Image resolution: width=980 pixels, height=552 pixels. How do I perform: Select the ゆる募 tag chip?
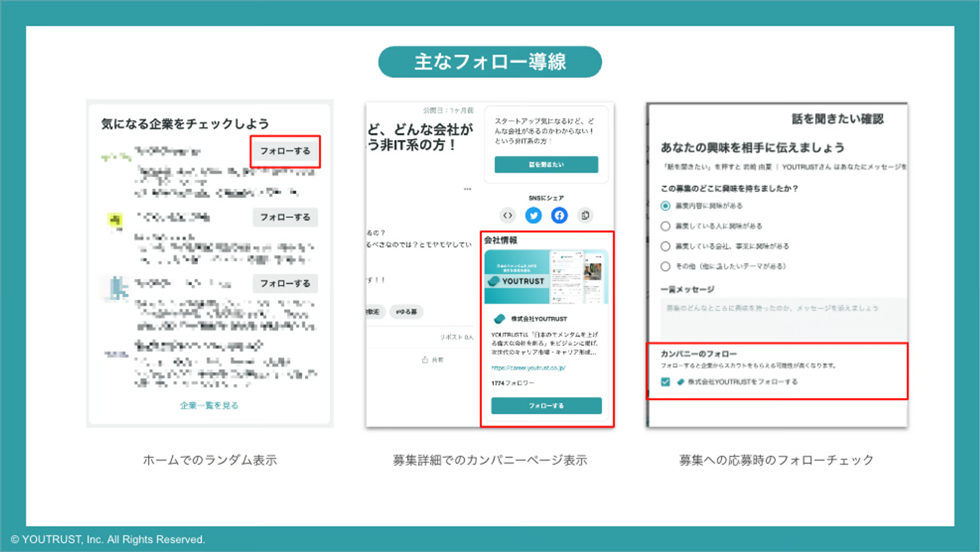[x=407, y=311]
